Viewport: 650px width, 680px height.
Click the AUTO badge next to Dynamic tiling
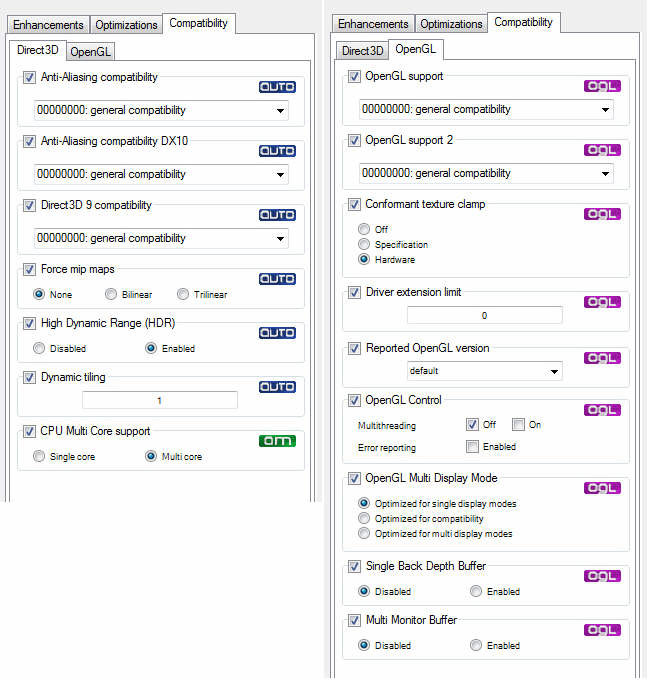[277, 387]
